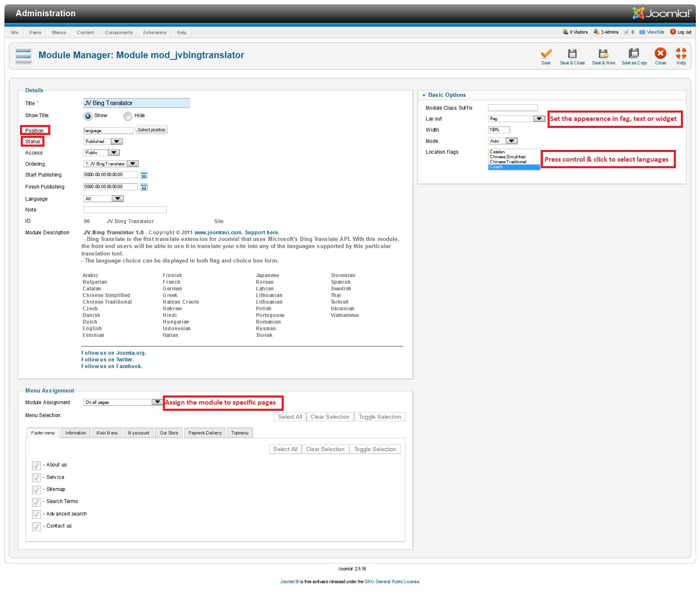
Task: Open the Extensions menu
Action: 155,32
